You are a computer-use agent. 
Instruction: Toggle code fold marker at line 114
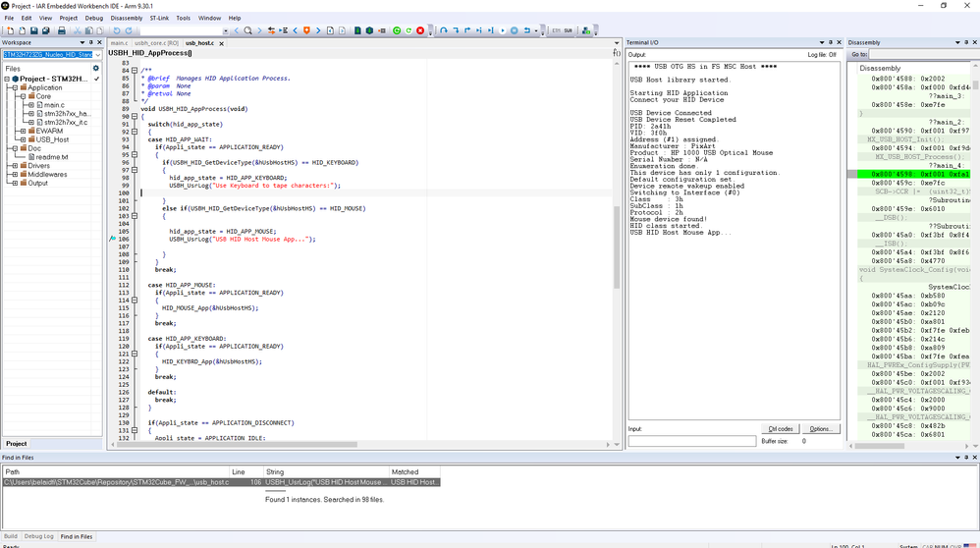(x=135, y=301)
